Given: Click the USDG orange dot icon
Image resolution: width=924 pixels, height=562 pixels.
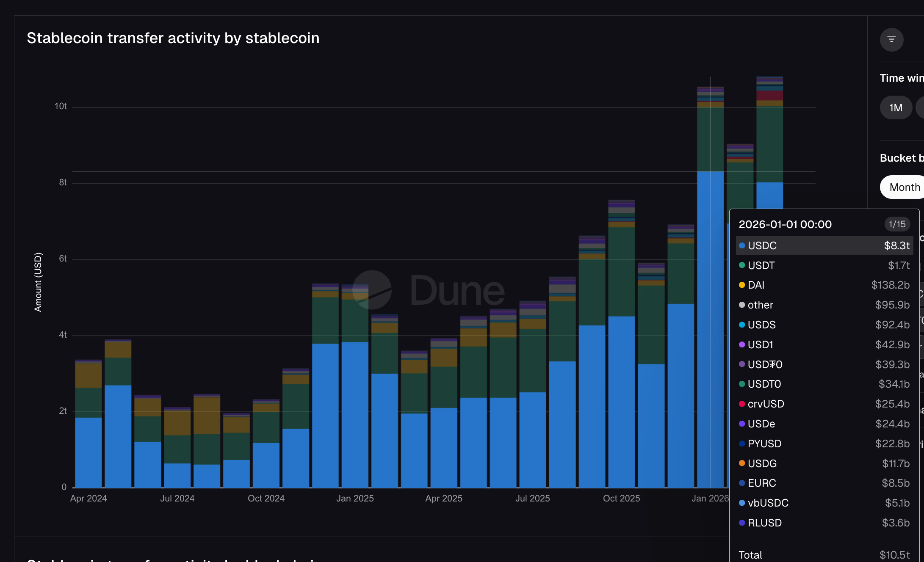Looking at the screenshot, I should click(742, 463).
